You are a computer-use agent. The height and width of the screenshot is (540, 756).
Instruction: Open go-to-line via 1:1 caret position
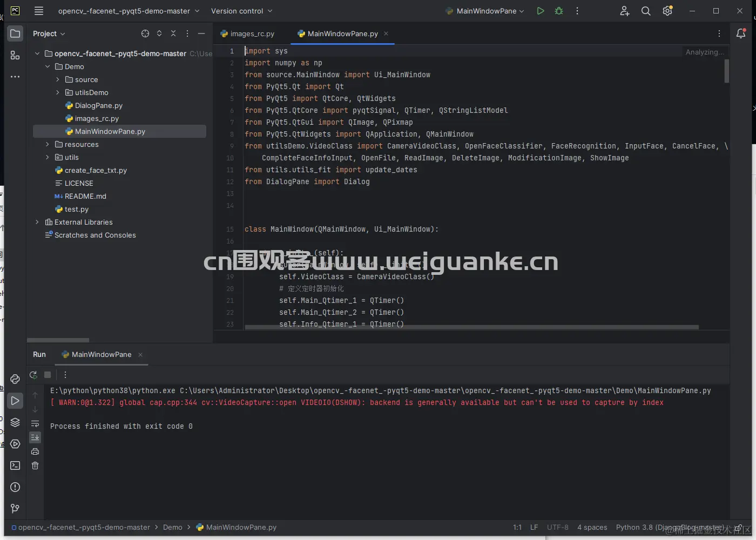point(517,527)
